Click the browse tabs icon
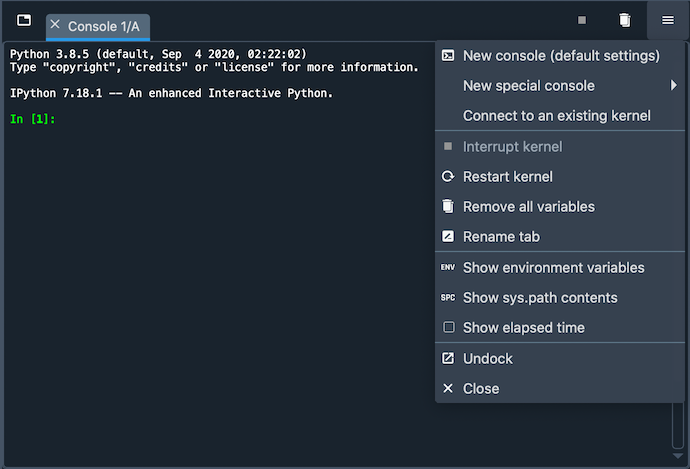This screenshot has width=690, height=469. tap(24, 21)
